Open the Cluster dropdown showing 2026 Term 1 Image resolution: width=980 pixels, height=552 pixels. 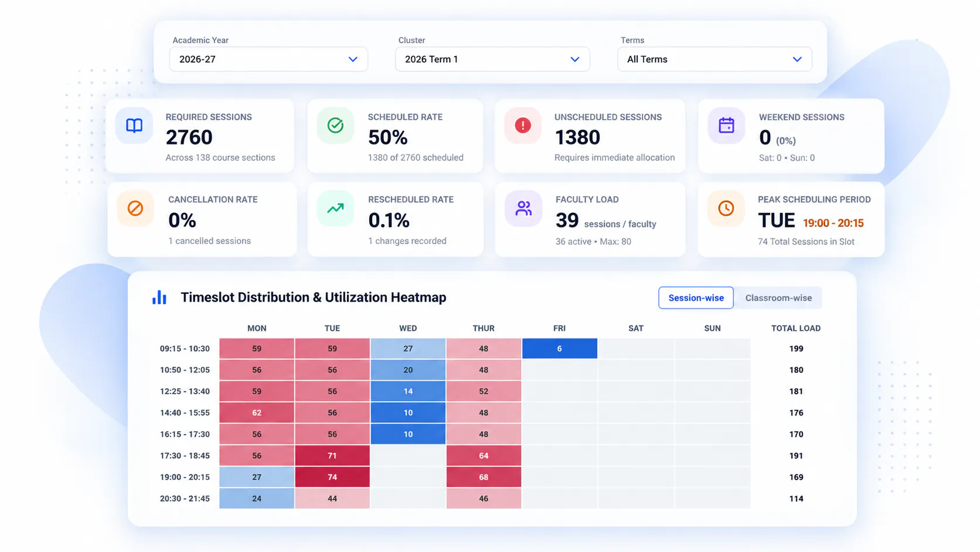492,59
